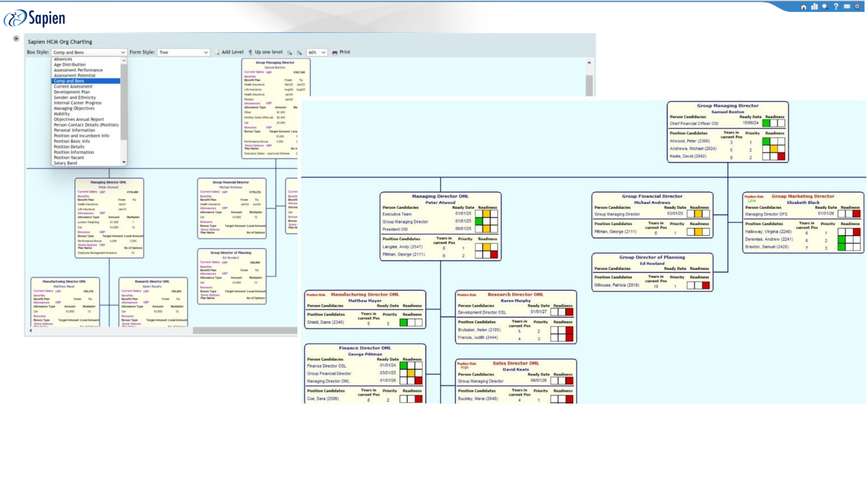Screen dimensions: 868x486
Task: Click Add Level button
Action: tap(229, 52)
